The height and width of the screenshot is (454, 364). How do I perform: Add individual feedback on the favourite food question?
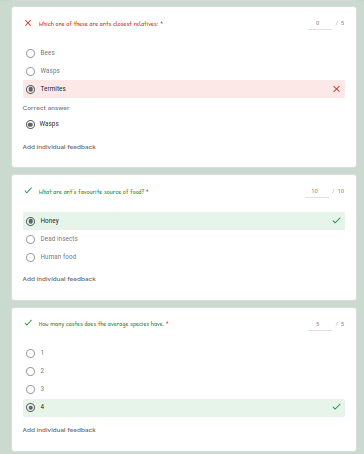coord(59,279)
